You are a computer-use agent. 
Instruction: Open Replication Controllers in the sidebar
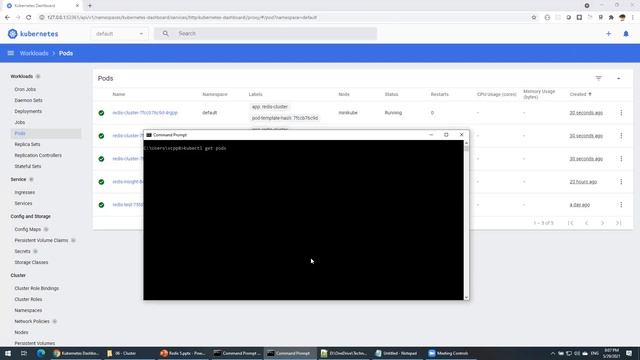[x=38, y=156]
